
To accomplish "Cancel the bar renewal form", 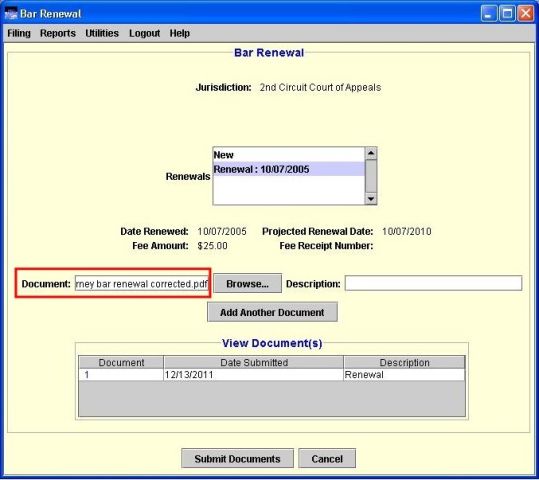I will click(327, 459).
